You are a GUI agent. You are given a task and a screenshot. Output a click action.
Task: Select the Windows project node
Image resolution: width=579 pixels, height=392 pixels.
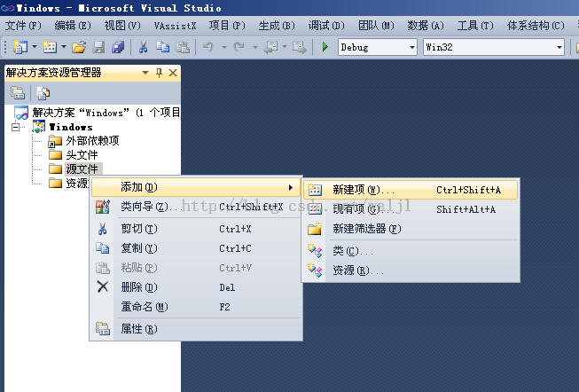tap(63, 127)
